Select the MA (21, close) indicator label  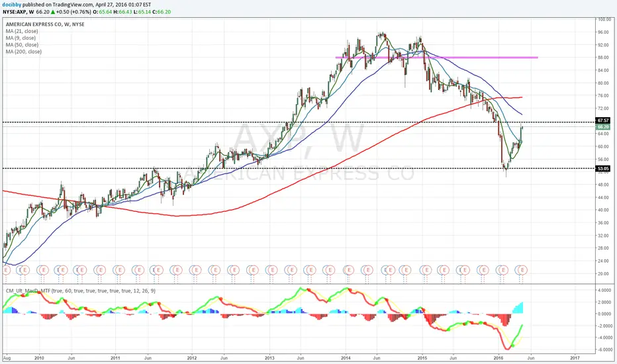click(x=22, y=31)
